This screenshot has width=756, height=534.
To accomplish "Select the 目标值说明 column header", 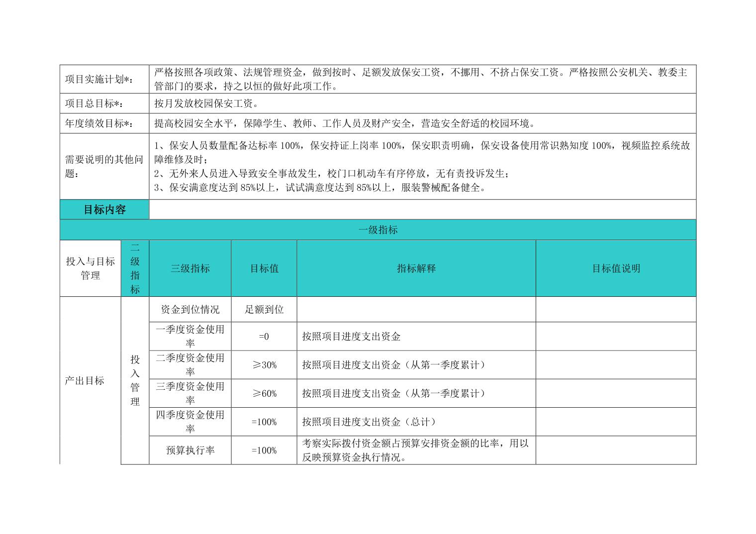I will point(616,268).
